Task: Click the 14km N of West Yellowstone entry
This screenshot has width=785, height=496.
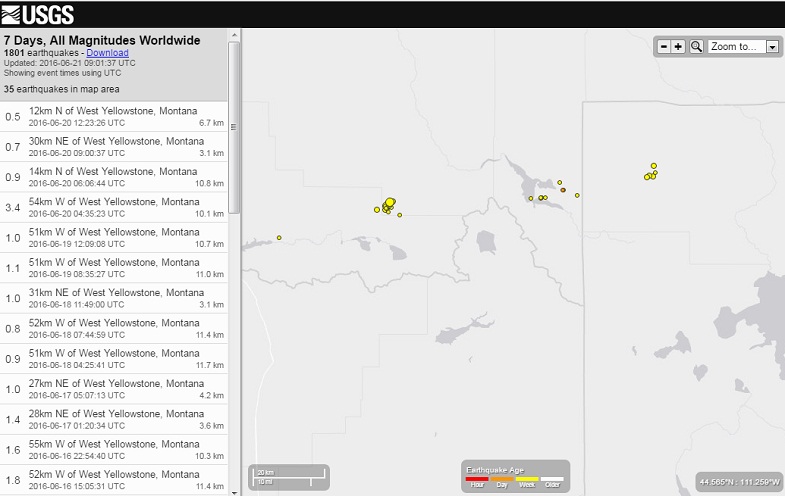Action: tap(114, 177)
